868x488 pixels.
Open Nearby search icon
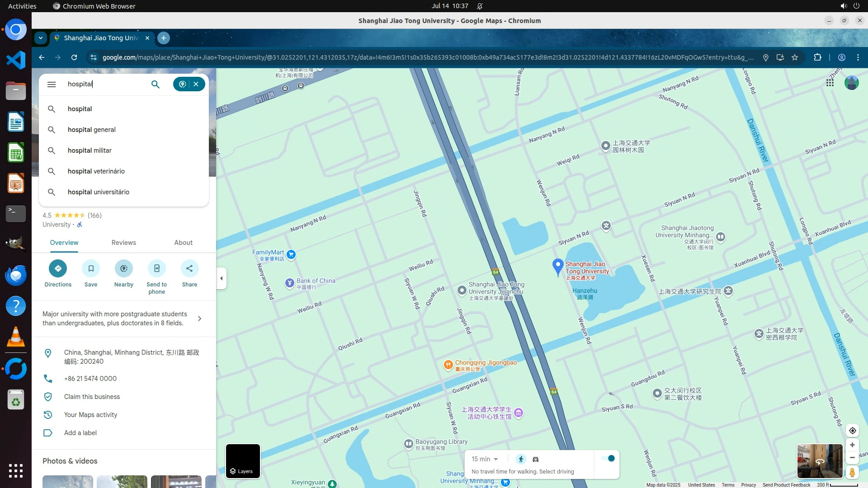[x=123, y=268]
